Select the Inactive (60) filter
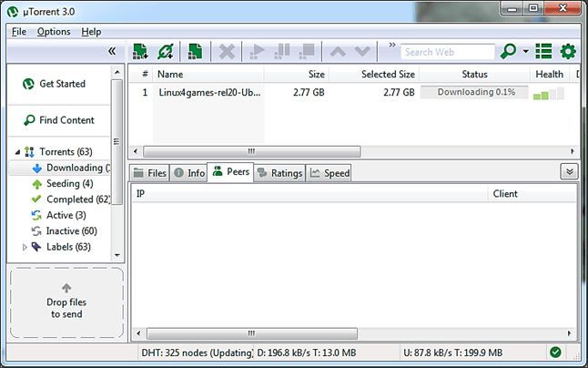 64,231
